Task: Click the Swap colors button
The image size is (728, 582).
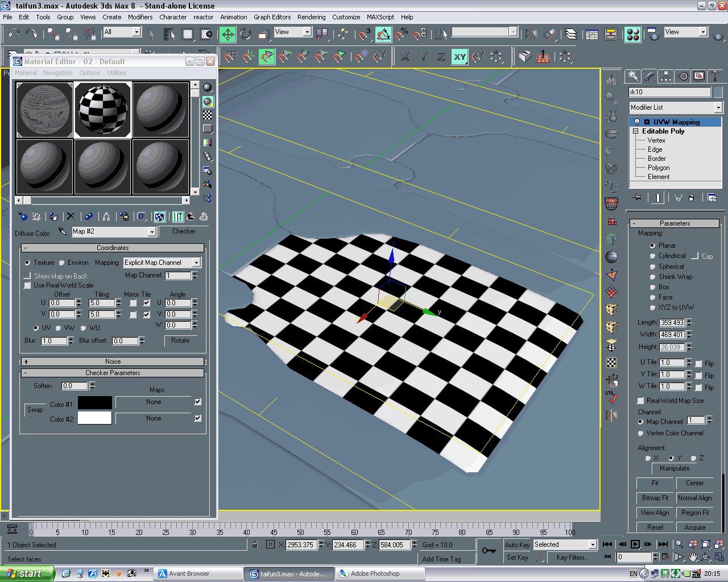Action: [35, 410]
